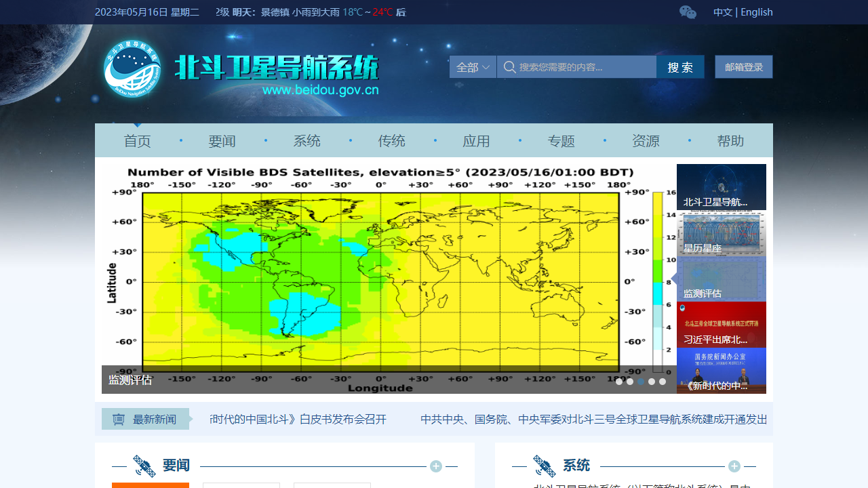Open the 首页 navigation tab
Image resolution: width=868 pixels, height=488 pixels.
pyautogui.click(x=137, y=141)
